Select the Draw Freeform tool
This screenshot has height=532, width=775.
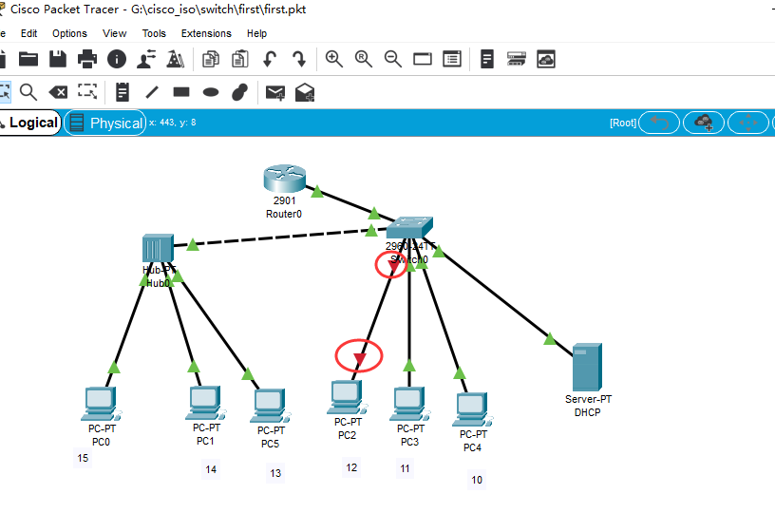click(x=239, y=92)
